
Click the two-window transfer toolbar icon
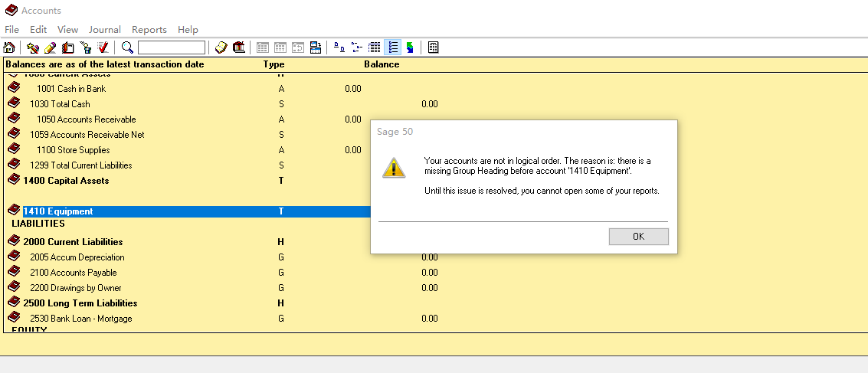coord(316,47)
